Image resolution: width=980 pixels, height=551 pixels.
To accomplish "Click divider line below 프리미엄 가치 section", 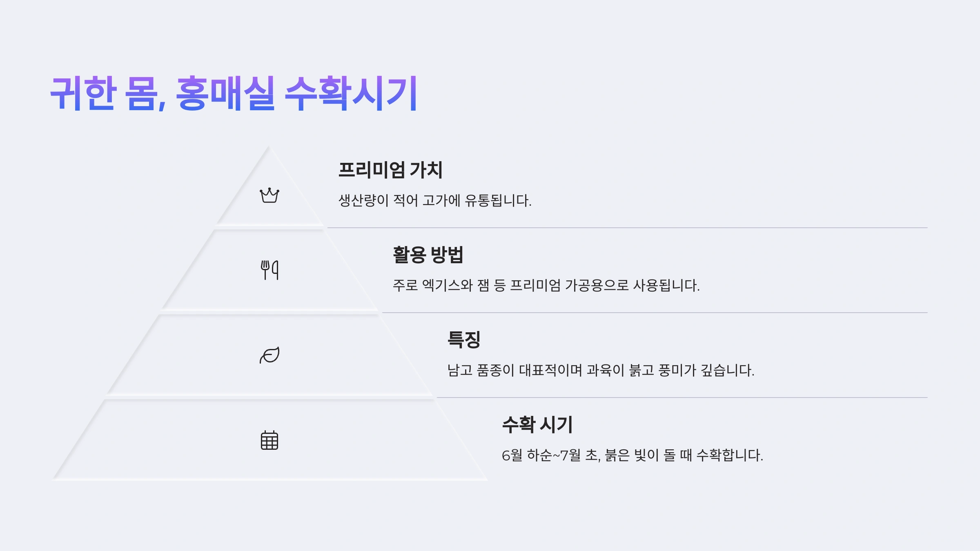I will pyautogui.click(x=628, y=228).
